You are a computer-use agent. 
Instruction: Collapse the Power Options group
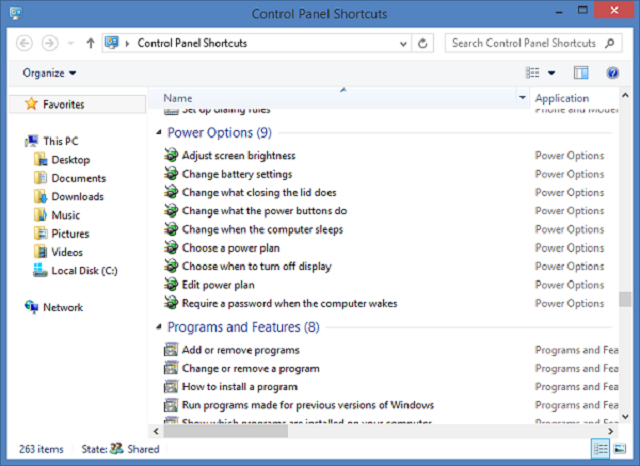pos(160,133)
